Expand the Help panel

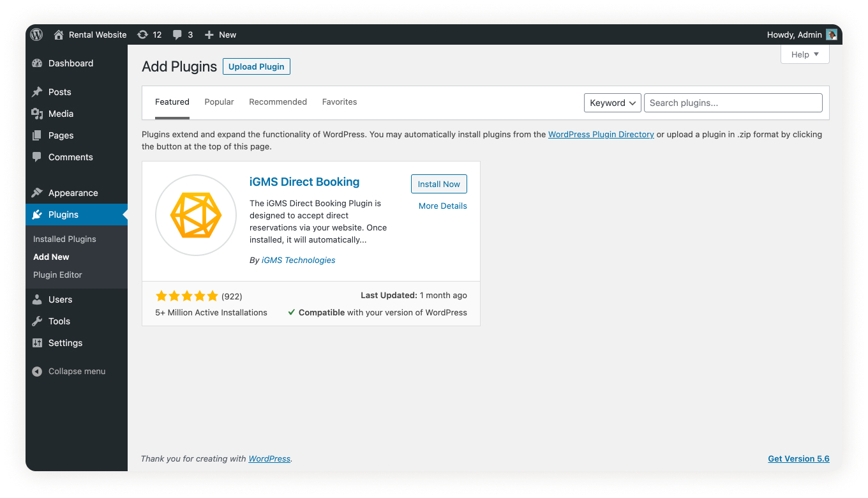coord(805,54)
